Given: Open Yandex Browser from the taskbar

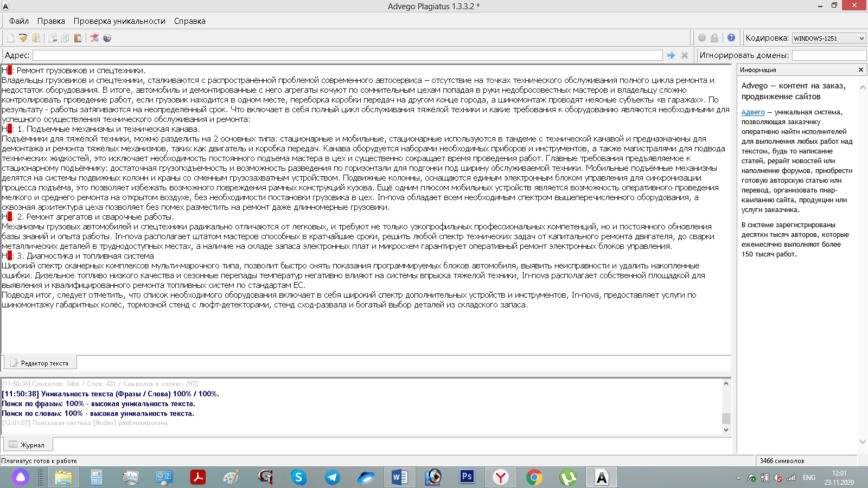Looking at the screenshot, I should pyautogui.click(x=500, y=477).
